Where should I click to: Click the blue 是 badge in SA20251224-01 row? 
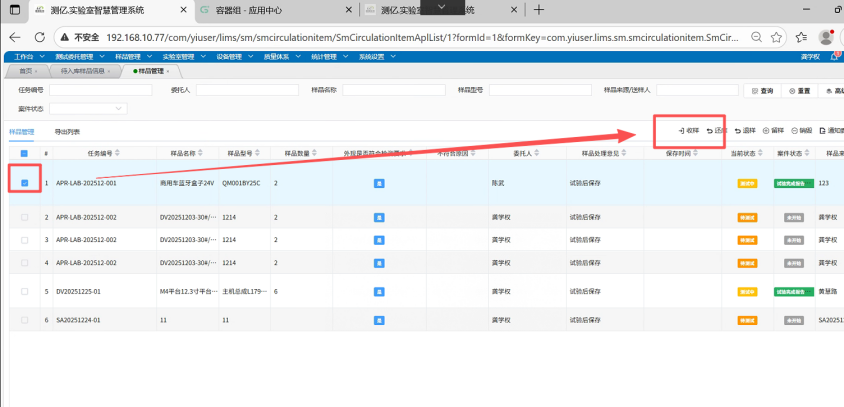[379, 320]
